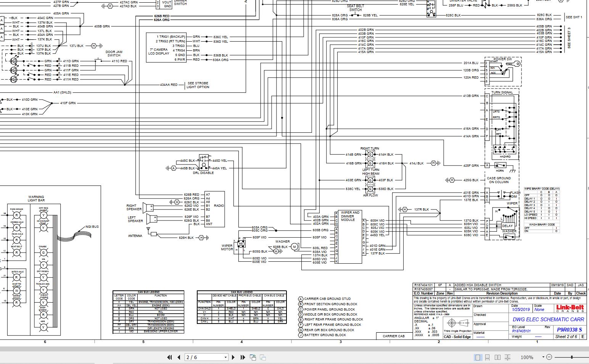The image size is (589, 364).
Task: Click the SEE STROBE LIGHT OPTION reference
Action: pyautogui.click(x=197, y=85)
